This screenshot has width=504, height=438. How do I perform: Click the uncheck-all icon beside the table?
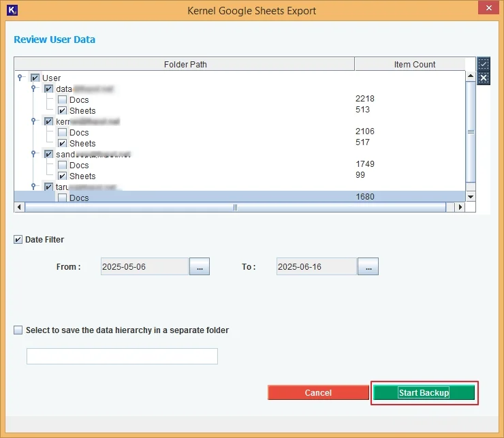point(484,78)
